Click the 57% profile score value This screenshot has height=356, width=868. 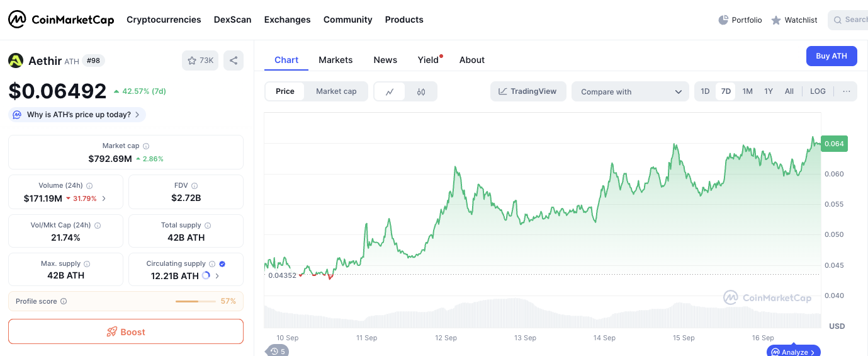pos(228,301)
